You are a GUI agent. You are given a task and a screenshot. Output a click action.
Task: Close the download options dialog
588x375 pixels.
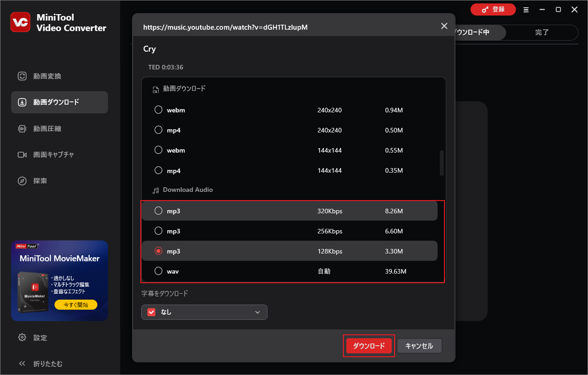(444, 26)
